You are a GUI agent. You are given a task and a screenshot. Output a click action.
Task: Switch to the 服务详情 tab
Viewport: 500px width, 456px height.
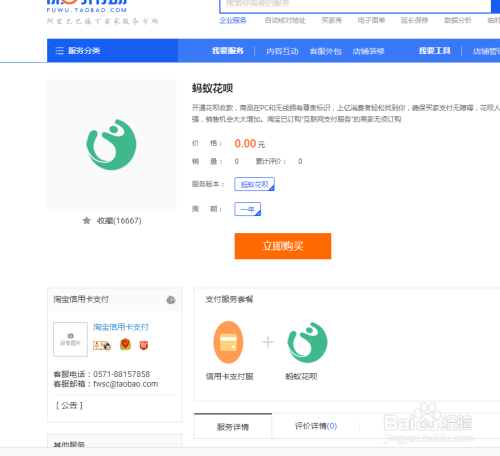click(233, 427)
